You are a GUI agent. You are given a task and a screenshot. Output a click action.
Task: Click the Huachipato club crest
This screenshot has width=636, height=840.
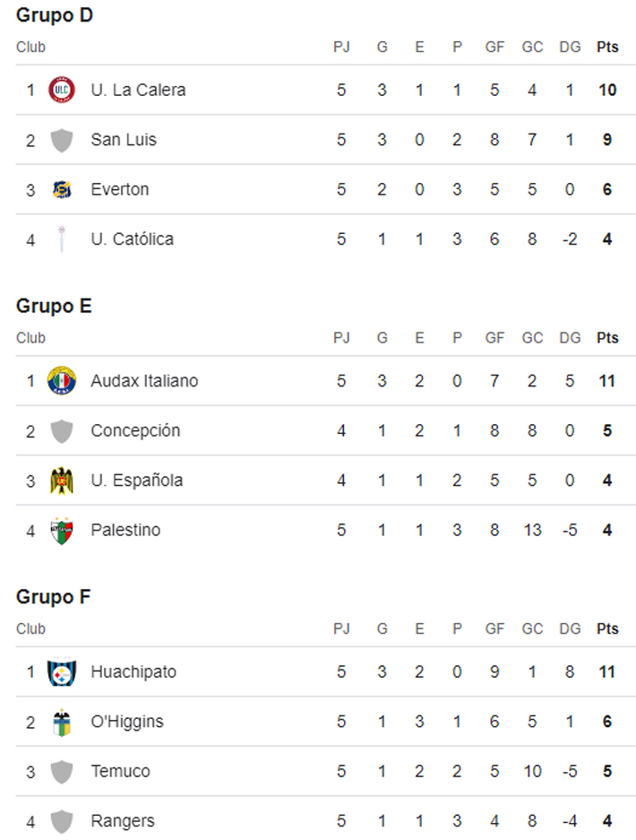(x=62, y=671)
